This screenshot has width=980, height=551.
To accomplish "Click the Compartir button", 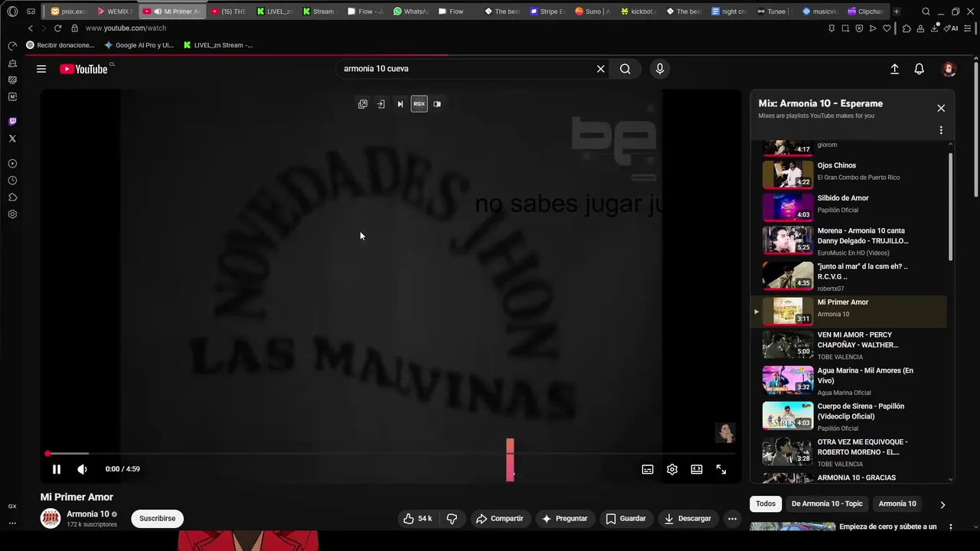I will [x=499, y=519].
